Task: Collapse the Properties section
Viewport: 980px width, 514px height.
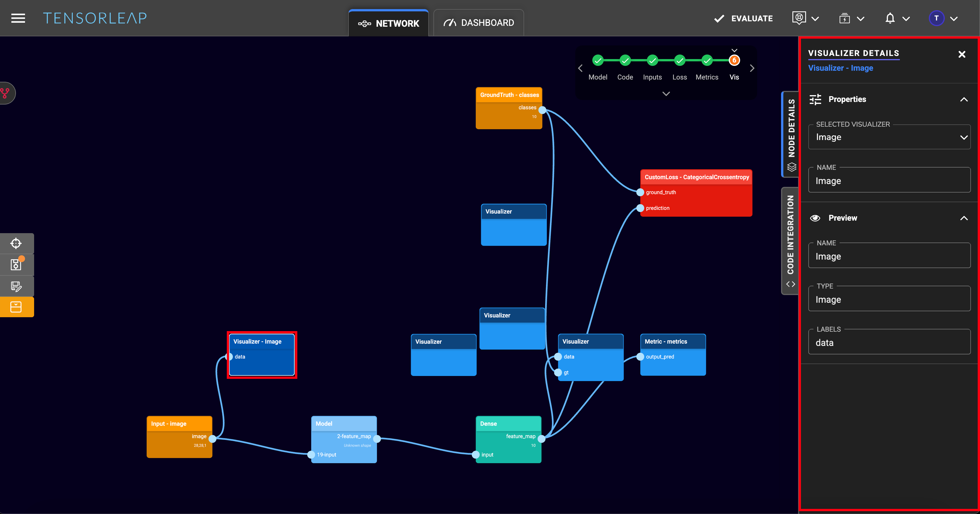Action: click(x=964, y=100)
